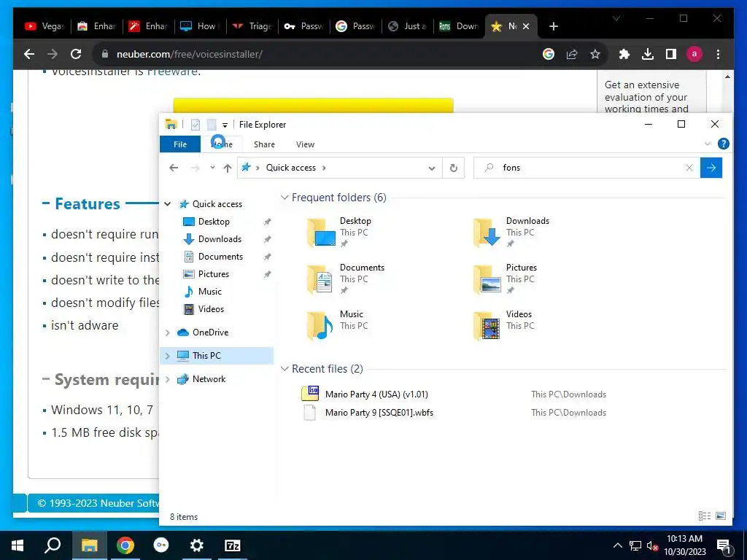This screenshot has height=560, width=747.
Task: Select the Downloads folder icon in Frequent folders
Action: coord(487,233)
